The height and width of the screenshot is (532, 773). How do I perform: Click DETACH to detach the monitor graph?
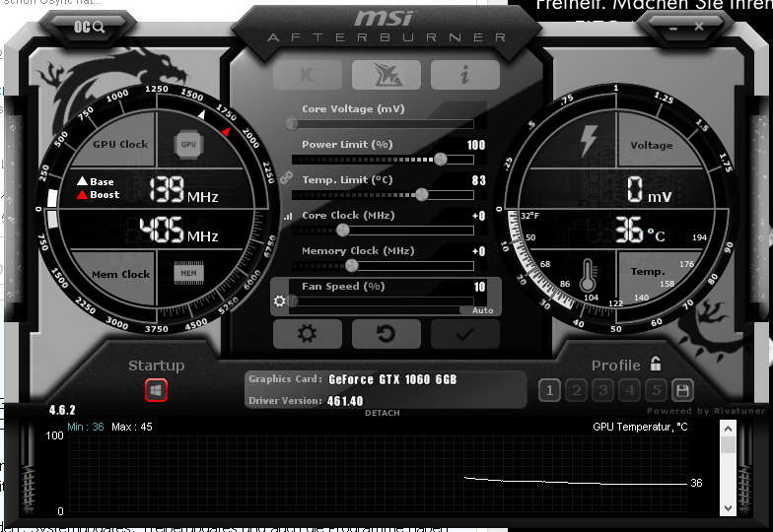click(x=383, y=413)
